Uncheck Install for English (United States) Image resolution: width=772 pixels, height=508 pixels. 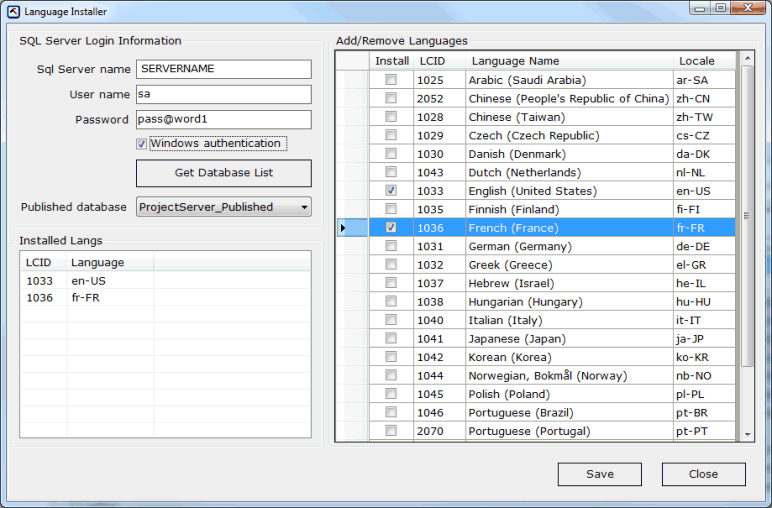[x=391, y=190]
